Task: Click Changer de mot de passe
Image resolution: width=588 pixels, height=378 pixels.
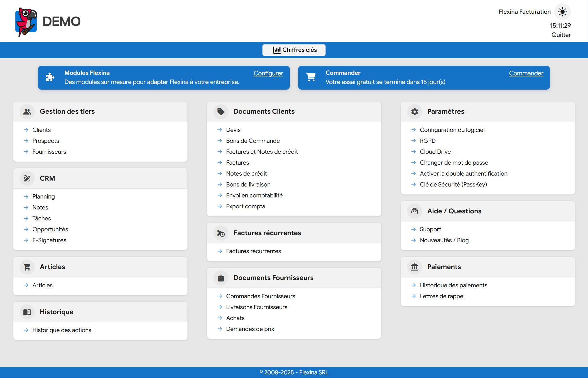Action: click(454, 162)
